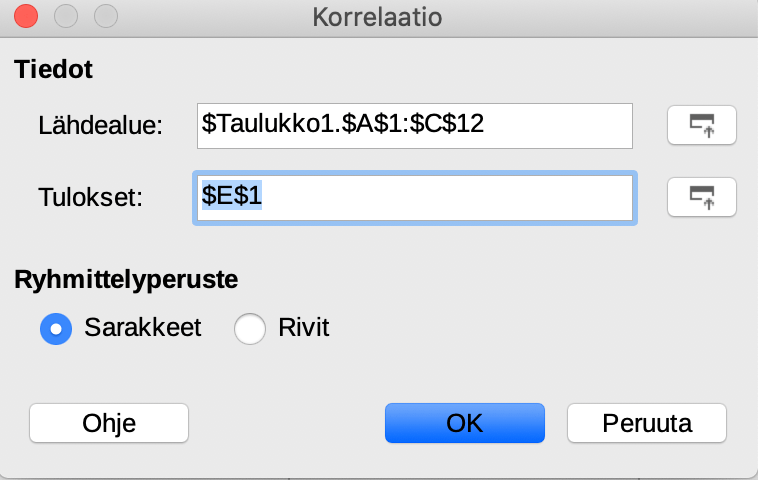Confirm the correlation with OK

pyautogui.click(x=464, y=423)
